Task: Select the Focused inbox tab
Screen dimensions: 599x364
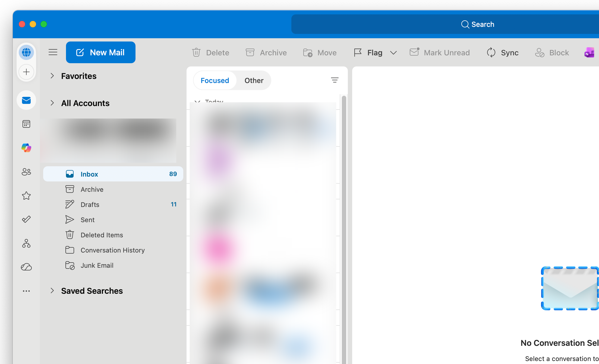Action: click(x=215, y=81)
